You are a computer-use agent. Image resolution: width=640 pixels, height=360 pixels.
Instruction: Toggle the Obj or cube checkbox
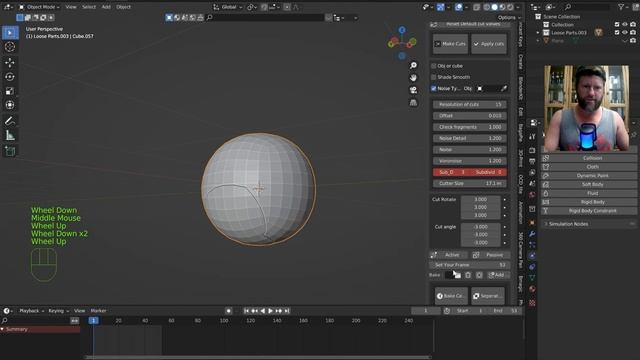pyautogui.click(x=433, y=66)
